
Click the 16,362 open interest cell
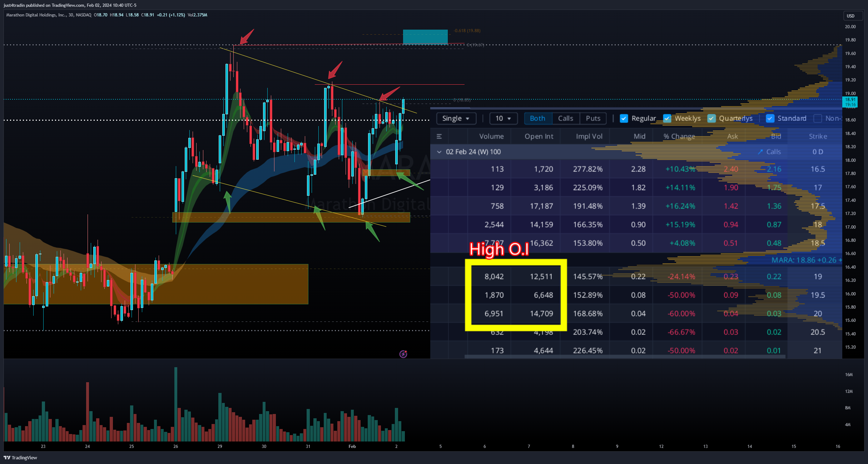[542, 243]
